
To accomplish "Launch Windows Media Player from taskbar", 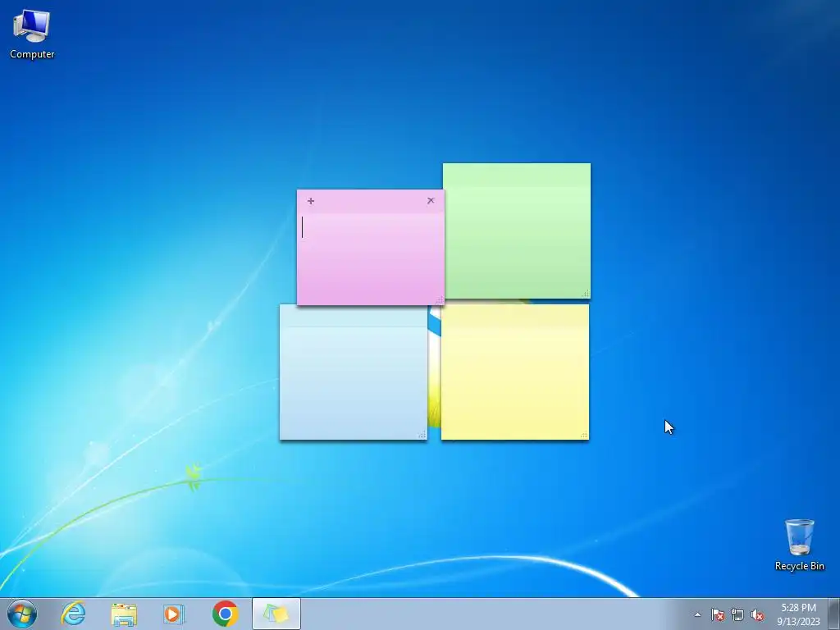I will [174, 614].
